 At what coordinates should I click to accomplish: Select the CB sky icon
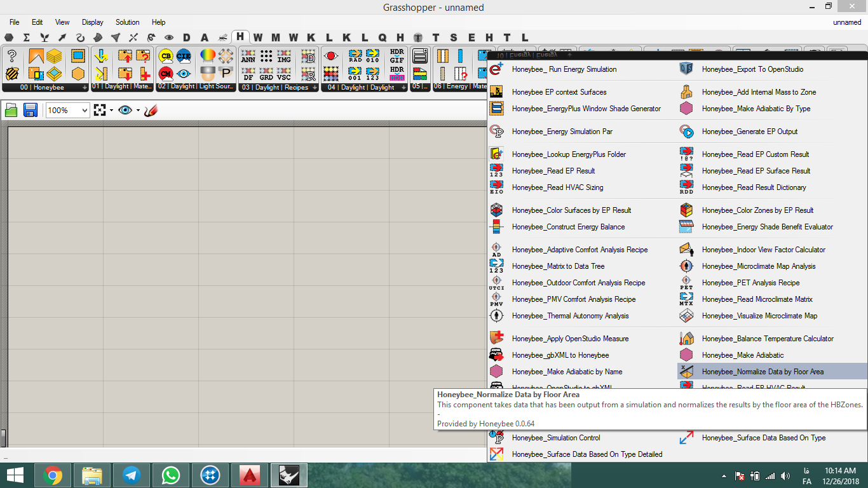click(x=166, y=56)
